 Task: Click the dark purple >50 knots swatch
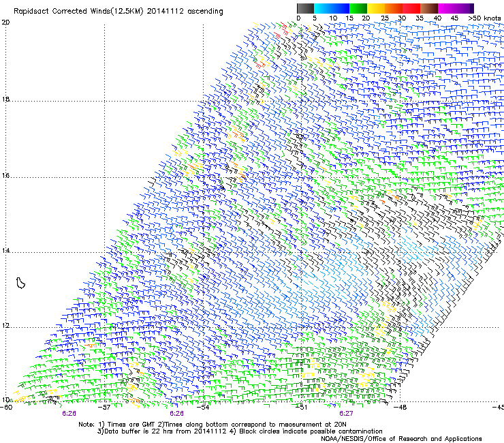pyautogui.click(x=471, y=8)
